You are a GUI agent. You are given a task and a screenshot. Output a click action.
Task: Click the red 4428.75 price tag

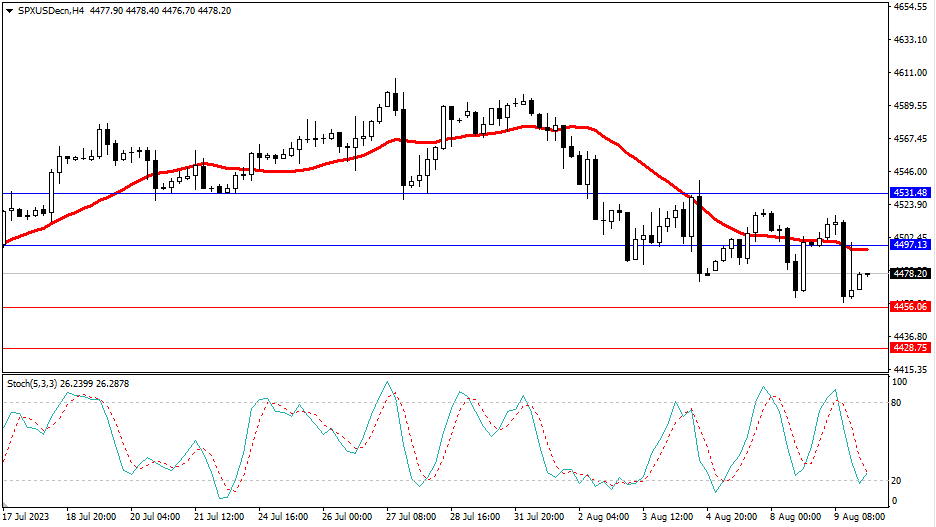coord(910,348)
